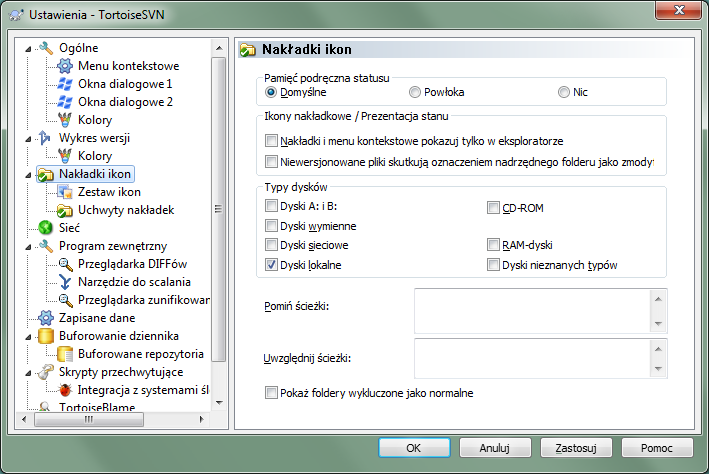The height and width of the screenshot is (474, 709).
Task: Click Pomiń ścieżki box scroll down arrow
Action: point(658,324)
